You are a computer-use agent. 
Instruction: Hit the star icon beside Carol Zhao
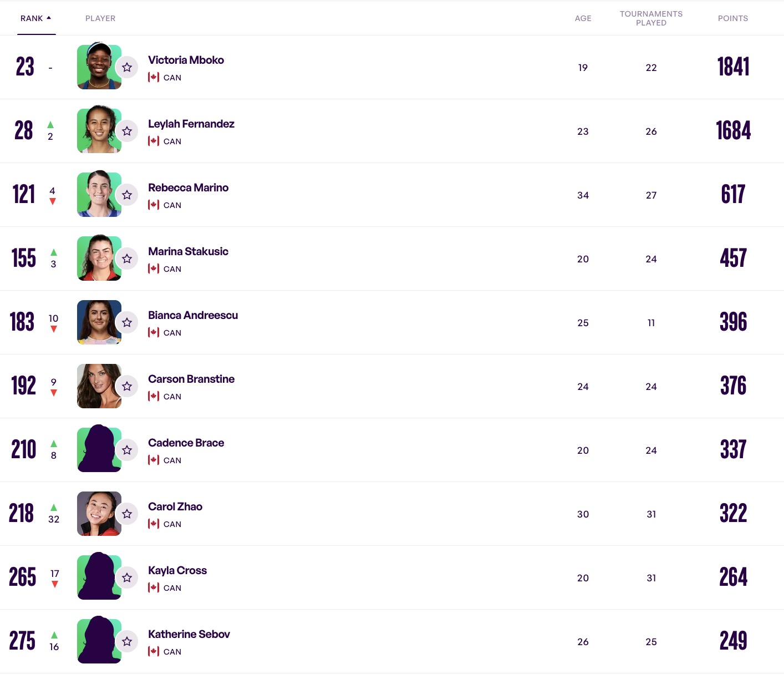pyautogui.click(x=127, y=514)
